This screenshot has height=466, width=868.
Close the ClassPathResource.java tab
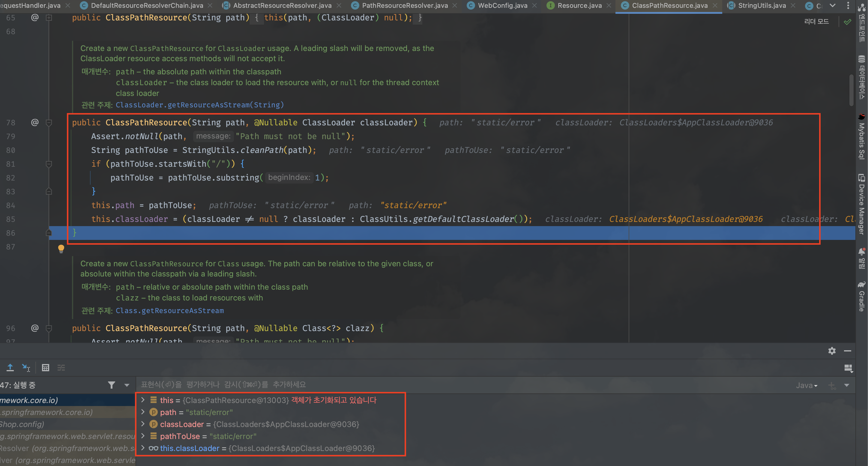[715, 5]
